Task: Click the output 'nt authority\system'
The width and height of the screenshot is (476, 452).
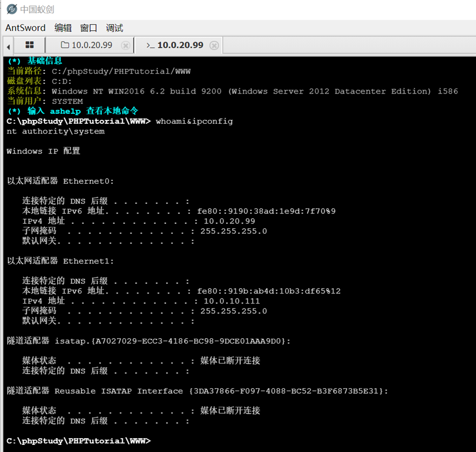Action: [x=56, y=131]
